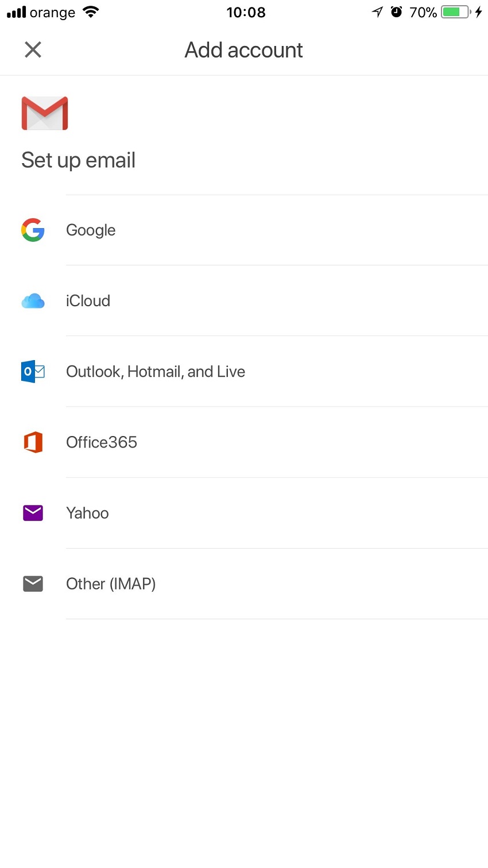Select Yahoo from provider list
Screen dimensions: 488x868
[87, 513]
